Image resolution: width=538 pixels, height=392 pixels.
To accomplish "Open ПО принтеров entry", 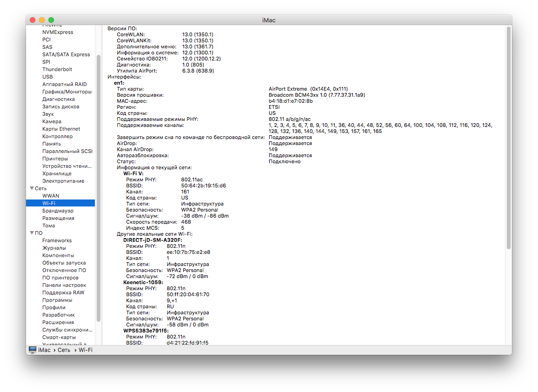I will (x=60, y=277).
